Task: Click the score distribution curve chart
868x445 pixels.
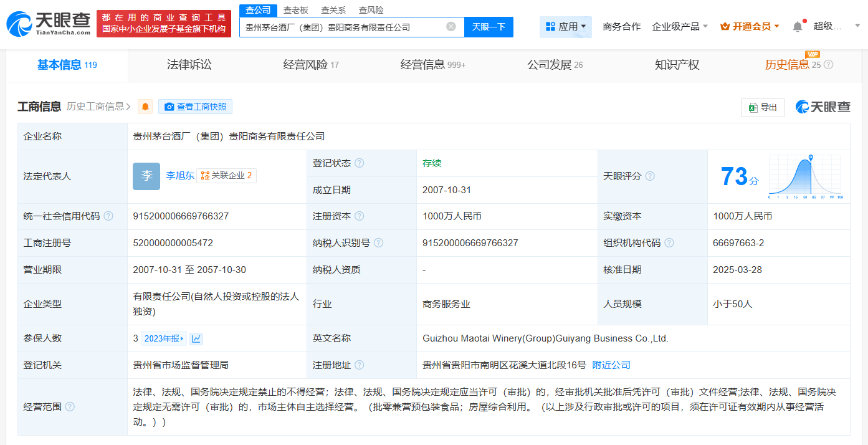Action: tap(806, 176)
